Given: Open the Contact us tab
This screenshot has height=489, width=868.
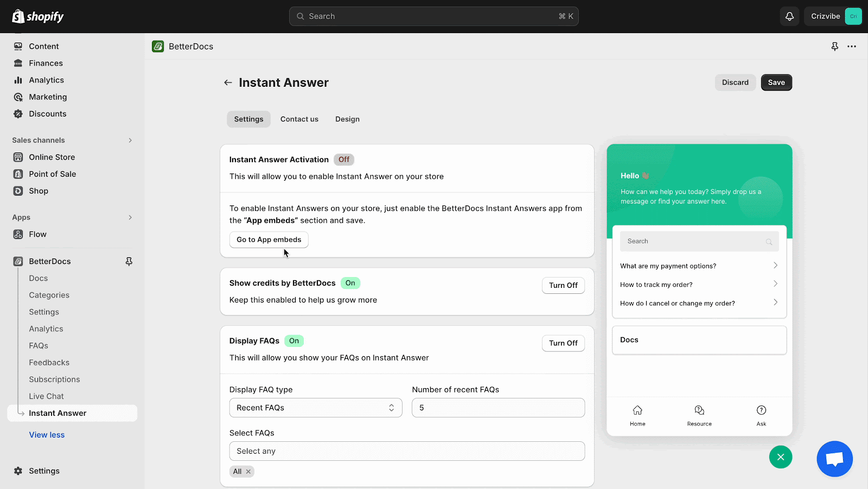Looking at the screenshot, I should click(x=299, y=119).
